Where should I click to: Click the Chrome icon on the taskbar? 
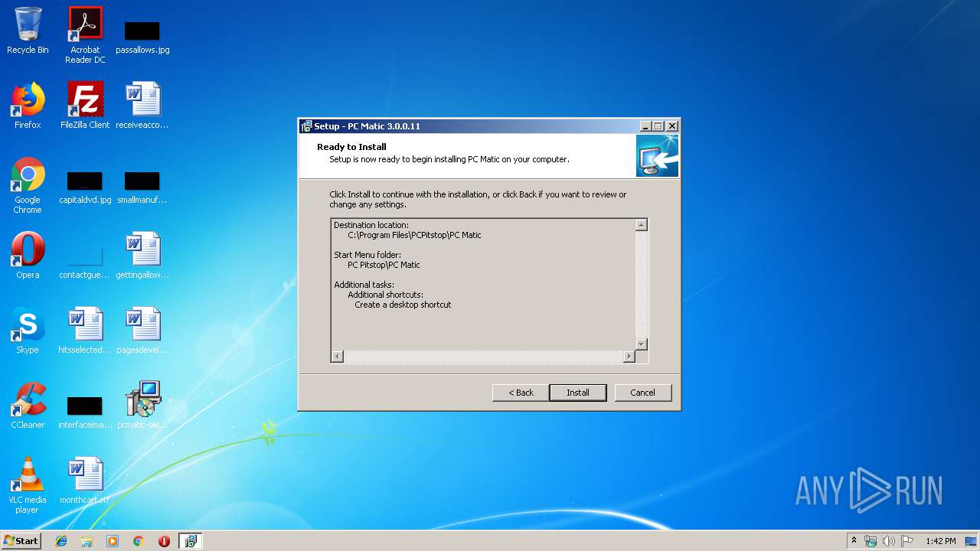click(138, 541)
